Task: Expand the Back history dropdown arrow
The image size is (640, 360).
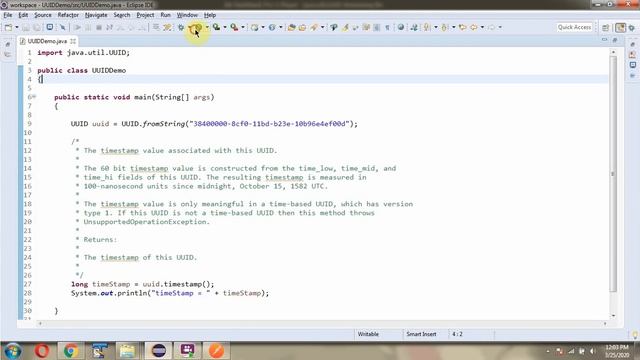Action: 482,27
